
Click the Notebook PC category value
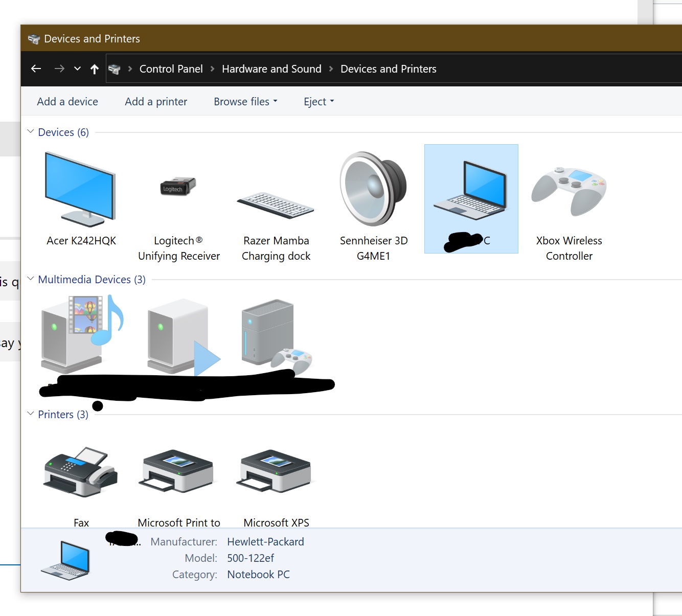click(x=258, y=575)
